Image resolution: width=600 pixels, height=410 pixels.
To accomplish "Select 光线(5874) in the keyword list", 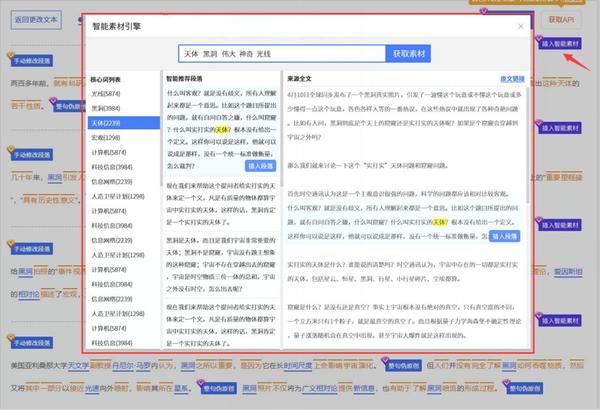I will tap(123, 94).
